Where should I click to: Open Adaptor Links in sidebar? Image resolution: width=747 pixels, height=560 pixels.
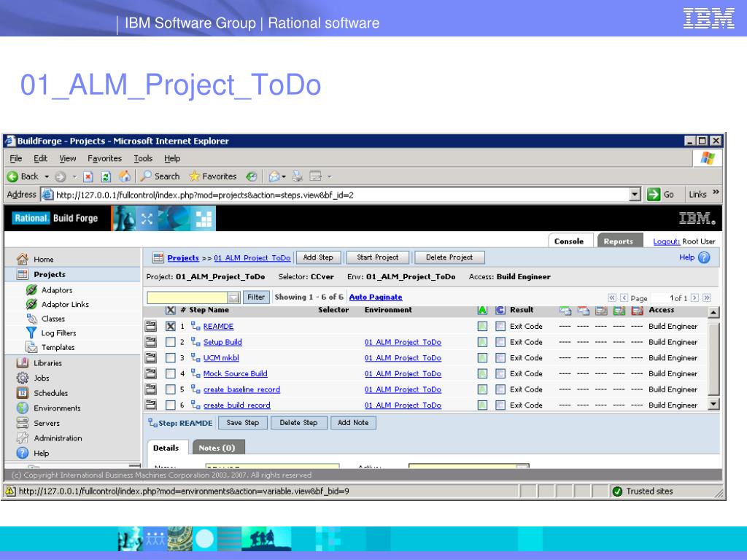pos(65,304)
